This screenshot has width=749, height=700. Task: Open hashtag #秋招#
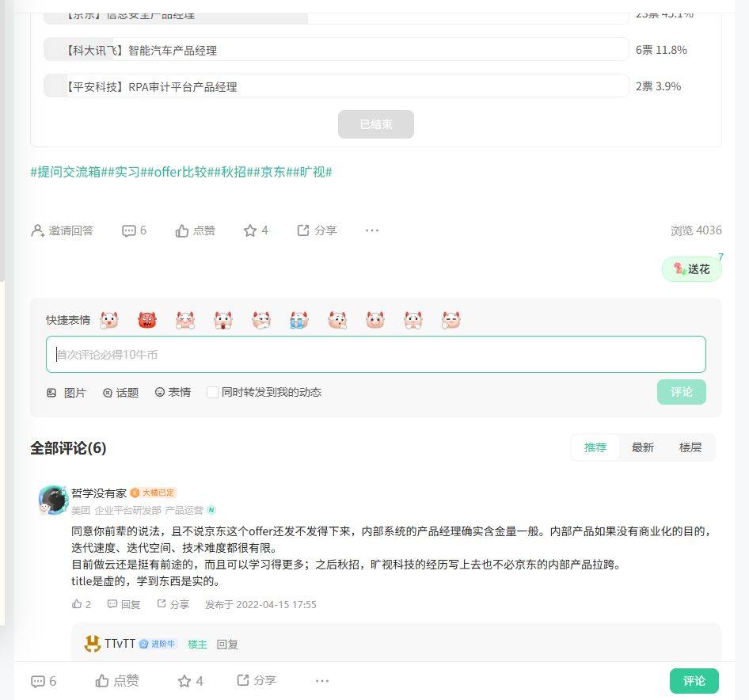tap(234, 172)
